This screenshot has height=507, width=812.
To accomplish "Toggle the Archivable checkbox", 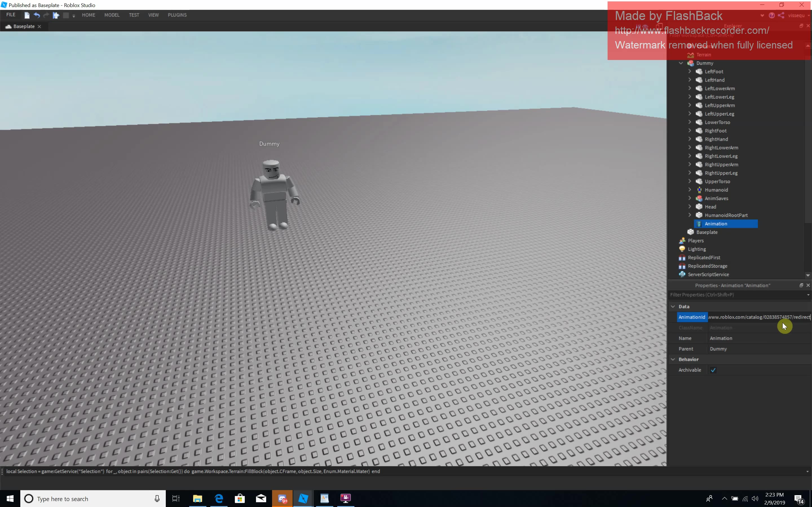I will pyautogui.click(x=714, y=370).
